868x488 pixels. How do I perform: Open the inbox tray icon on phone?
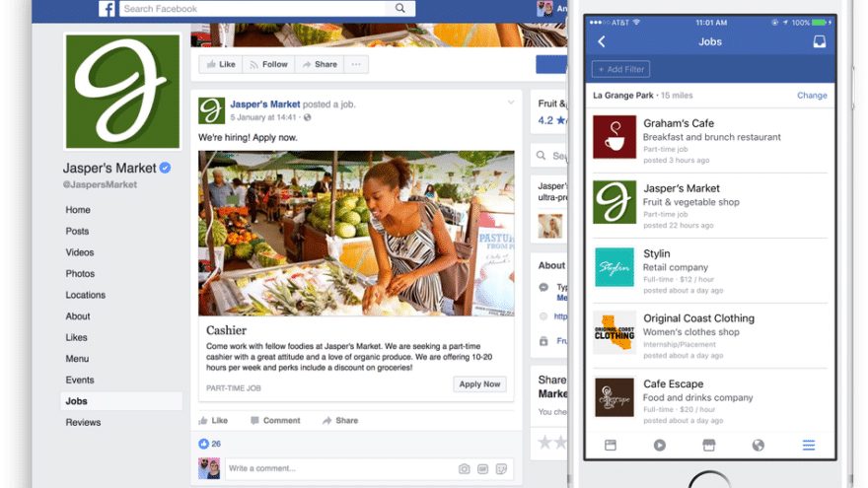click(x=820, y=41)
